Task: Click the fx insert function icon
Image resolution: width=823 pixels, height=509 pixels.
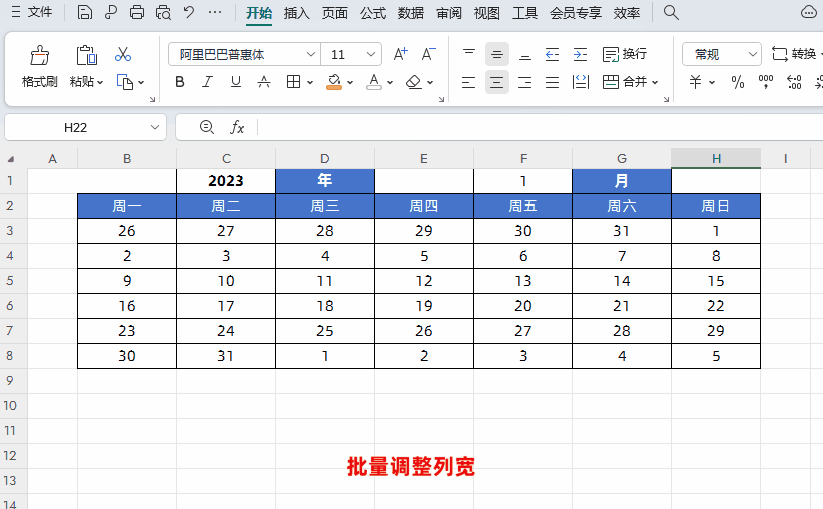Action: [x=237, y=127]
